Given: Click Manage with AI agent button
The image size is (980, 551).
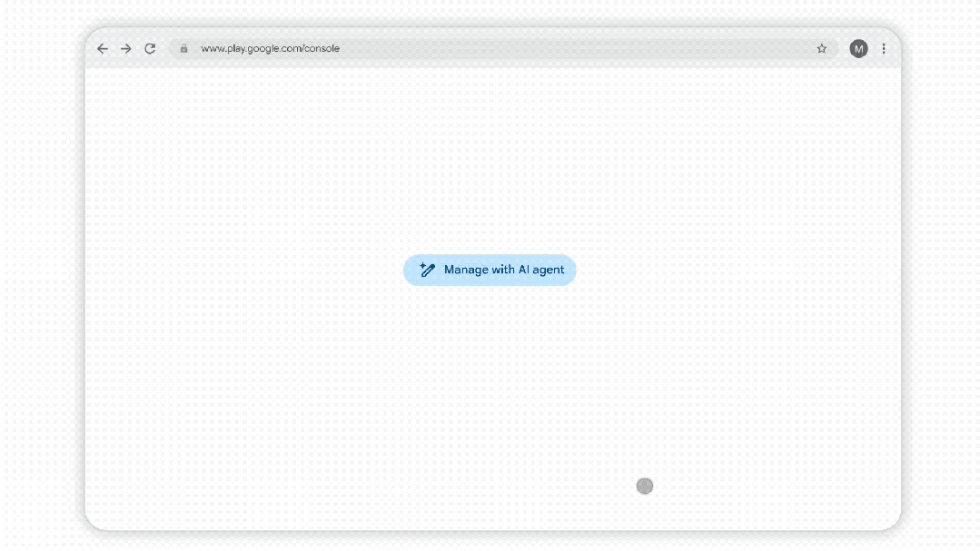Looking at the screenshot, I should [x=490, y=270].
